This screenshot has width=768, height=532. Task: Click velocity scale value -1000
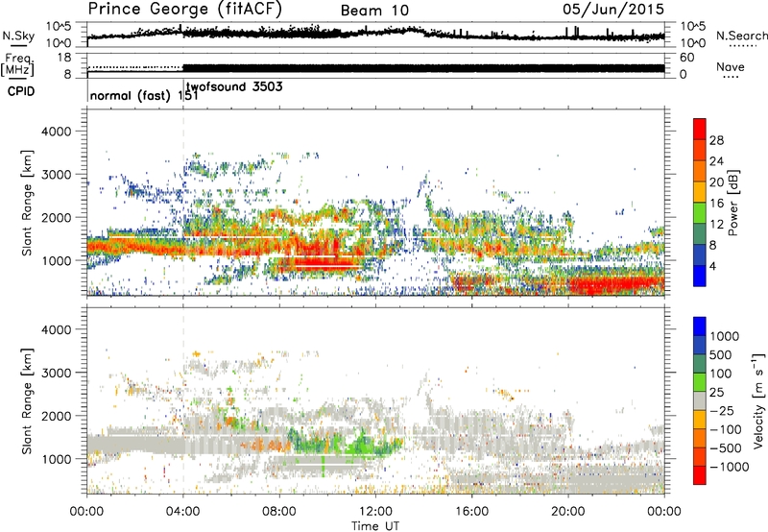tap(730, 467)
